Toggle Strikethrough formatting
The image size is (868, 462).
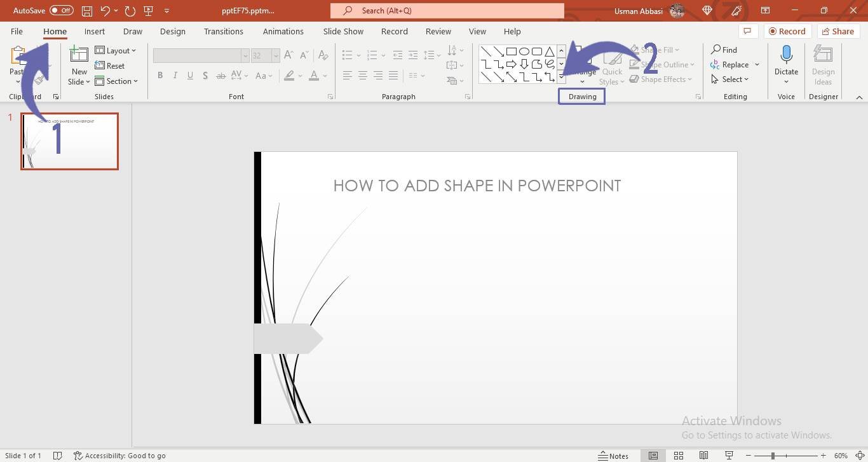[220, 76]
